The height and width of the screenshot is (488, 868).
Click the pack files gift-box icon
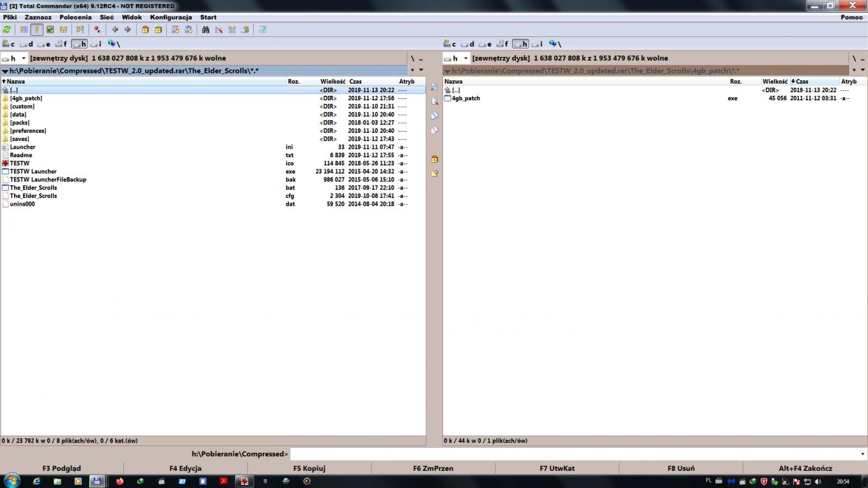(x=145, y=29)
